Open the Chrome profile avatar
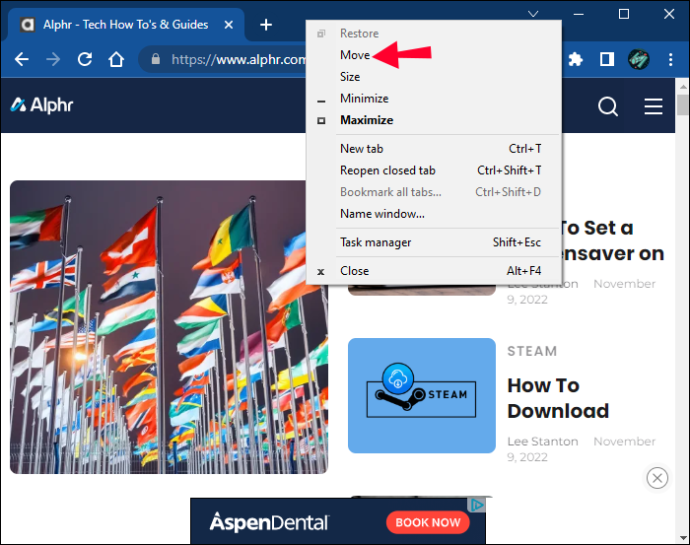 point(639,59)
